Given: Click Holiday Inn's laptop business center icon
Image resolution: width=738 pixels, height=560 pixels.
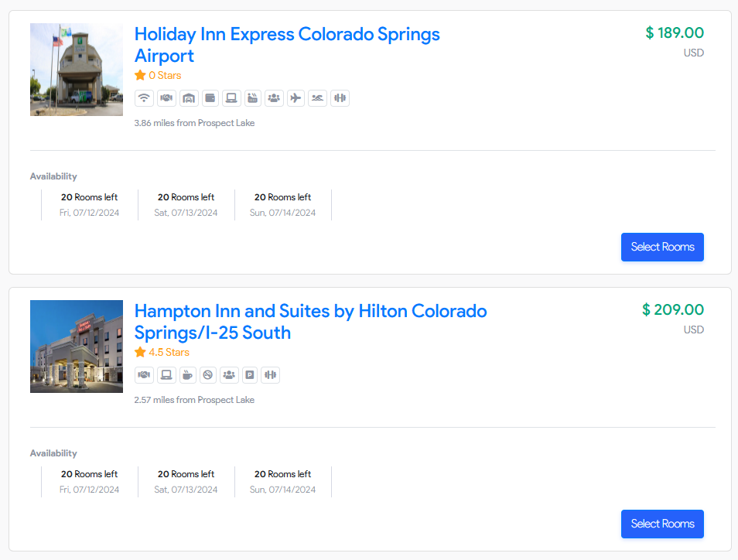Looking at the screenshot, I should [231, 98].
